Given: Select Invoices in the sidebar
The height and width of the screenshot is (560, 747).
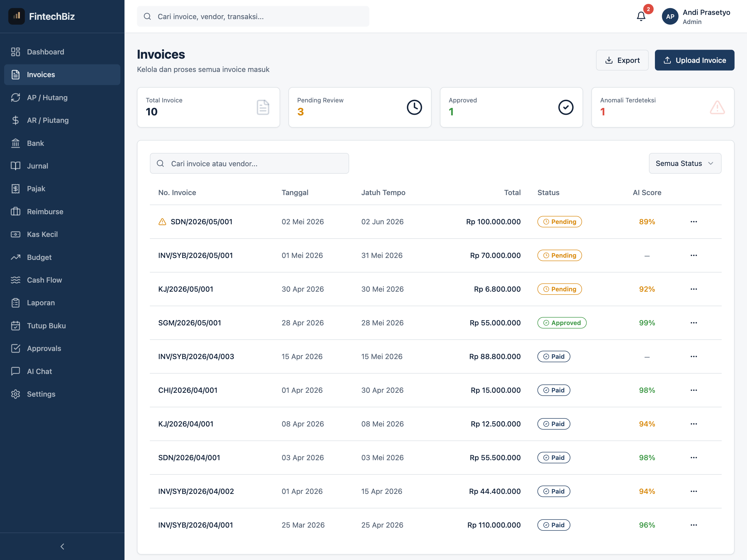Looking at the screenshot, I should [62, 75].
